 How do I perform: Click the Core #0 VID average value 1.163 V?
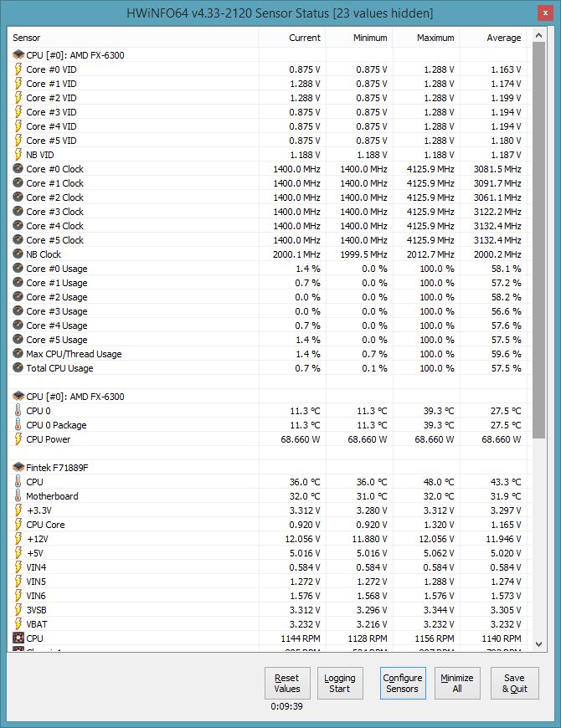click(x=506, y=69)
